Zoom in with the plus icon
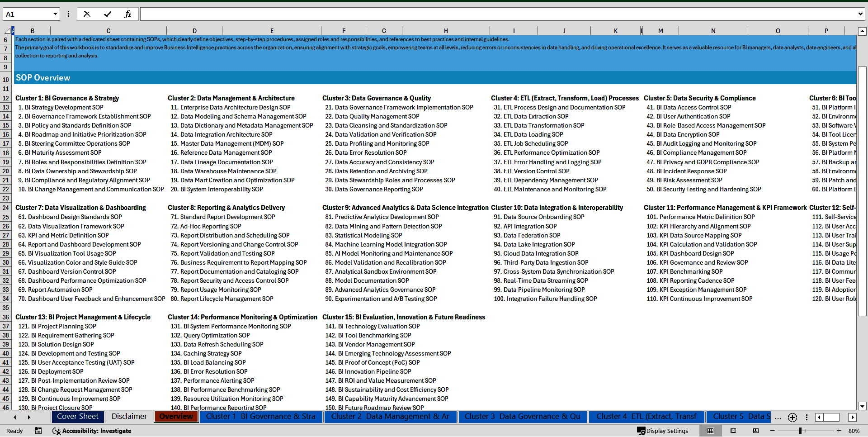Screen dimensions: 868x437 pos(839,431)
